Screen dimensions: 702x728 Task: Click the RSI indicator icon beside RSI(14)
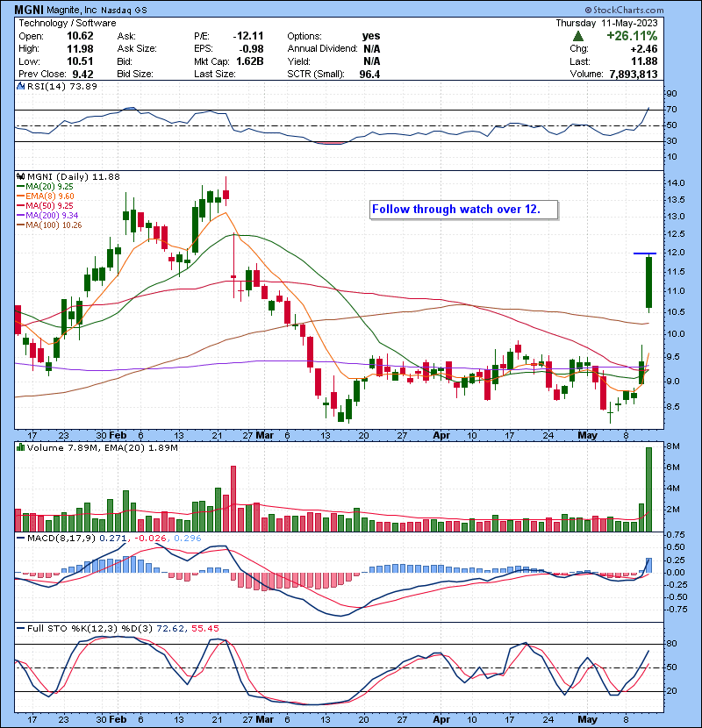click(x=20, y=86)
